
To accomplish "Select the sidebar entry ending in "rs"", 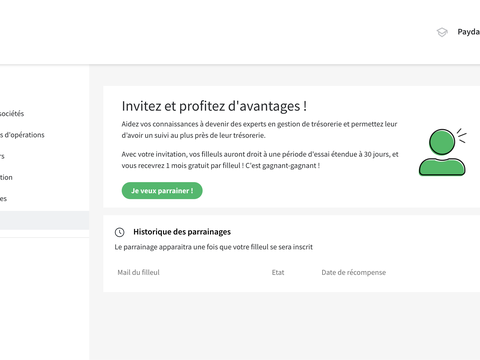I will (x=2, y=156).
